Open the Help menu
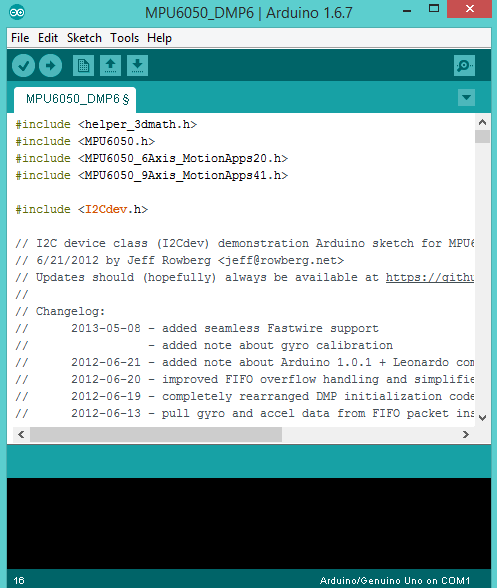 pyautogui.click(x=159, y=38)
